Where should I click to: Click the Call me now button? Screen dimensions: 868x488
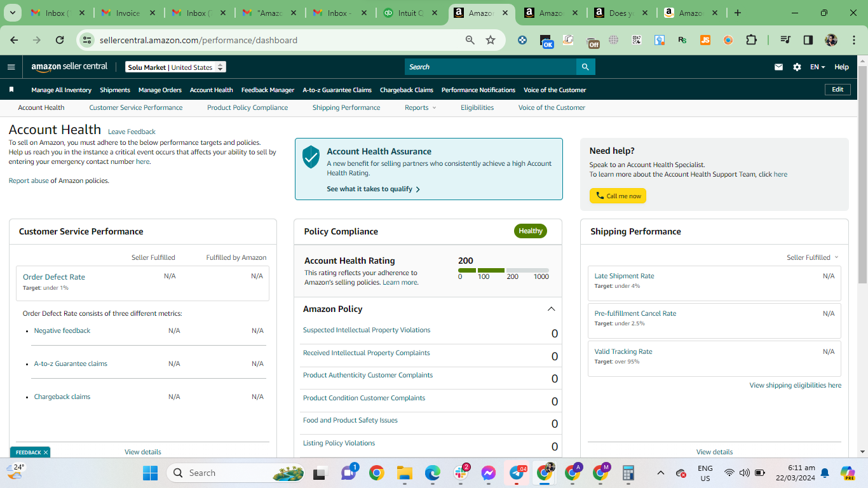pyautogui.click(x=618, y=196)
